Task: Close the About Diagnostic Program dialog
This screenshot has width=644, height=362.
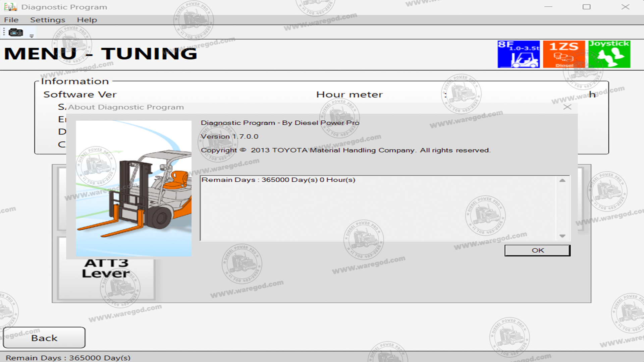Action: pos(567,107)
